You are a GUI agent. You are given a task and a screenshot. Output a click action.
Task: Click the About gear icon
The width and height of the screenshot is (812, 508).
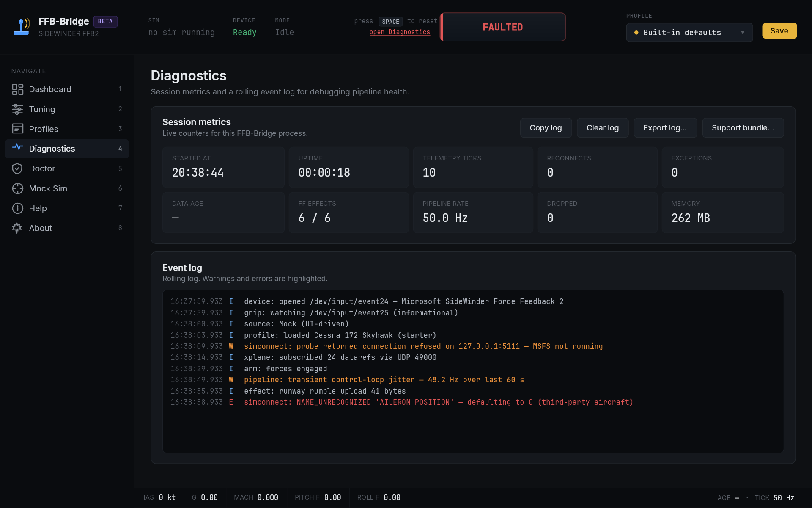pyautogui.click(x=17, y=228)
